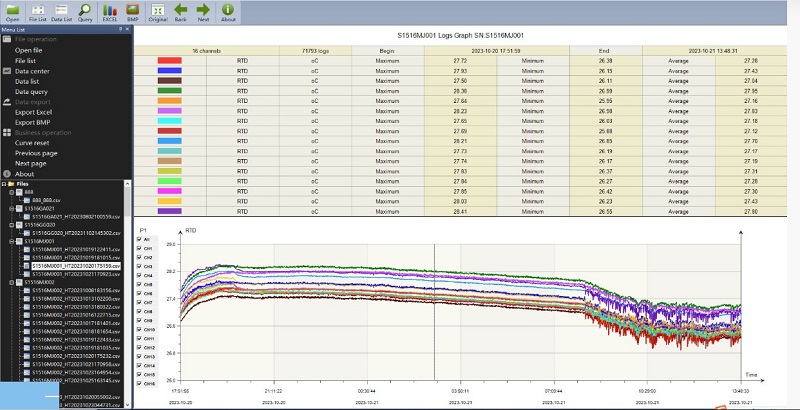Click the Open folder toolbar icon
The height and width of the screenshot is (410, 800).
click(x=12, y=10)
